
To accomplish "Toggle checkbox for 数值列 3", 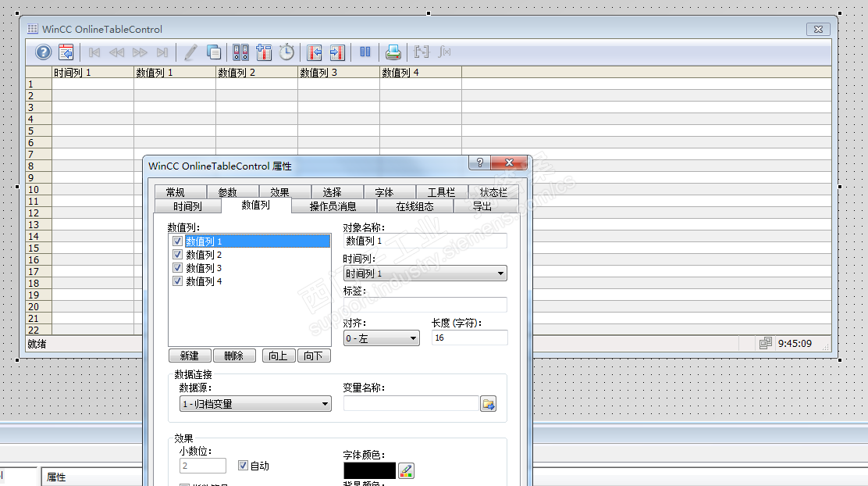I will [x=178, y=268].
